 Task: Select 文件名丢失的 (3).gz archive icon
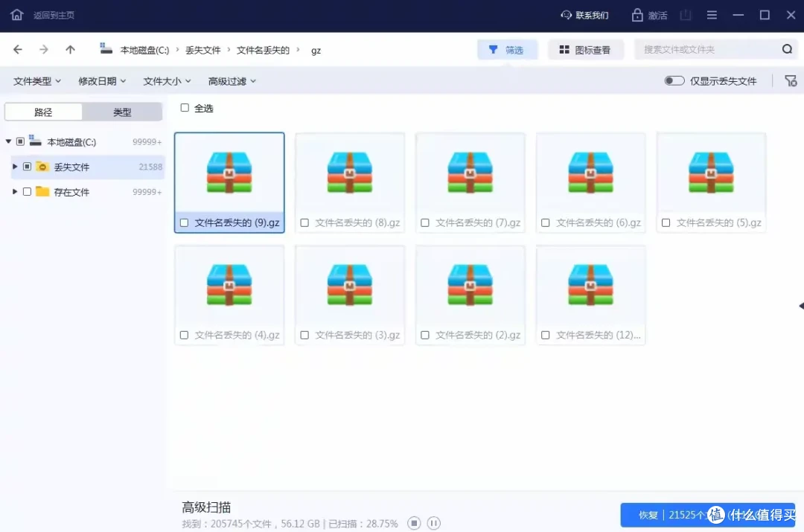click(x=350, y=285)
